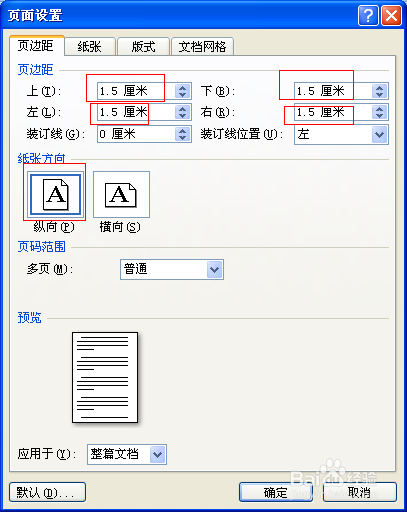Screen dimensions: 407x512
Task: Open the 装订线位置 dropdown
Action: pos(341,135)
